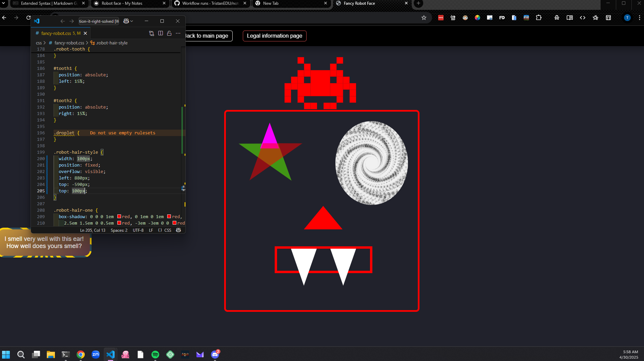
Task: Click the code brackets toolbar icon
Action: click(x=583, y=18)
